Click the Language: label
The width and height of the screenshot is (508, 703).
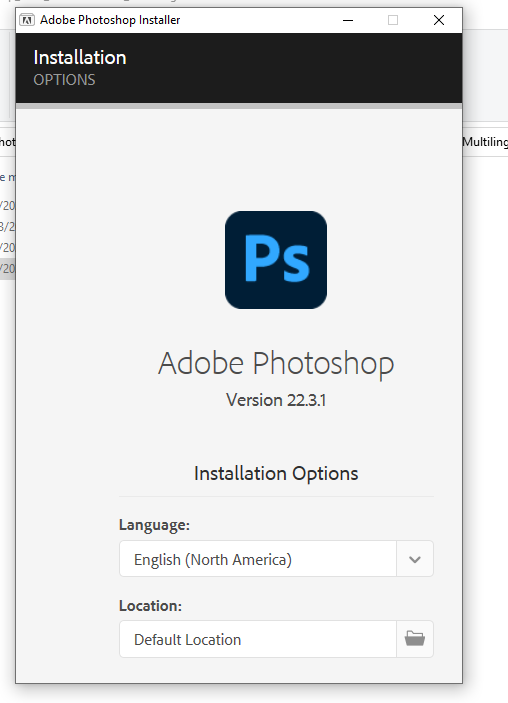pyautogui.click(x=154, y=525)
